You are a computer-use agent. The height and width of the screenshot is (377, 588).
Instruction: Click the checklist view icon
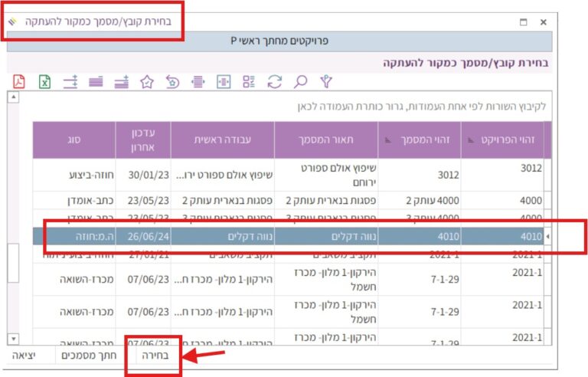click(249, 81)
